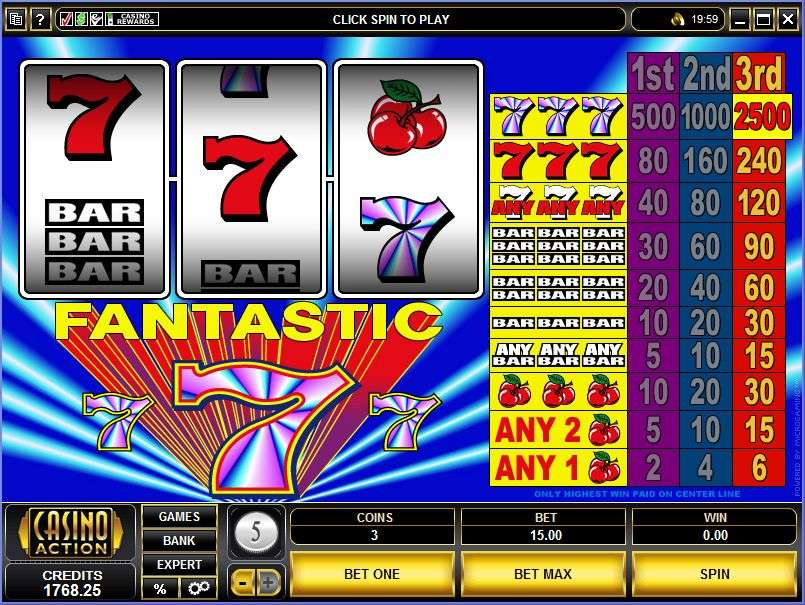Select the 3rd coin payout column header
The width and height of the screenshot is (805, 605).
pyautogui.click(x=759, y=73)
